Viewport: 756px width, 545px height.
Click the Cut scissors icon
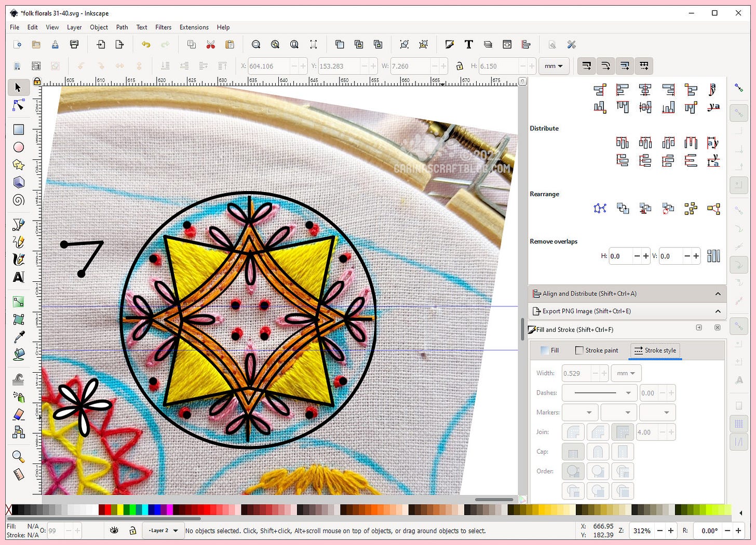[210, 45]
